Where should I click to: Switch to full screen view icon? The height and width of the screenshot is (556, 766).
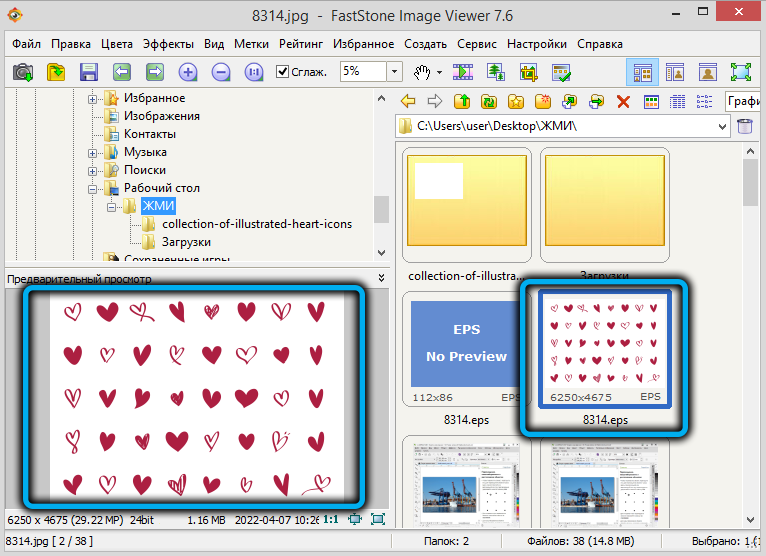(x=740, y=72)
